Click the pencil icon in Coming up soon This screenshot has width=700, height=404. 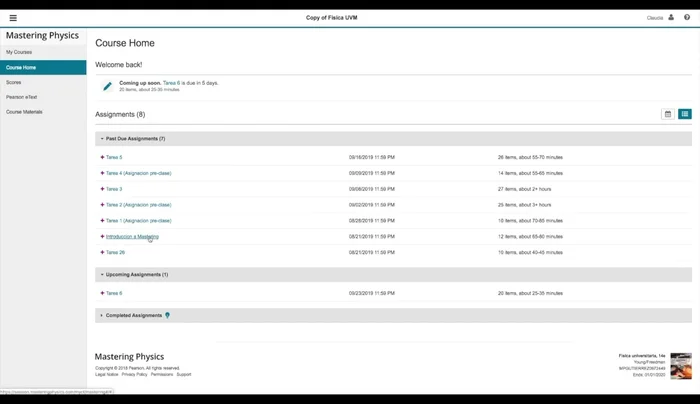click(x=107, y=86)
